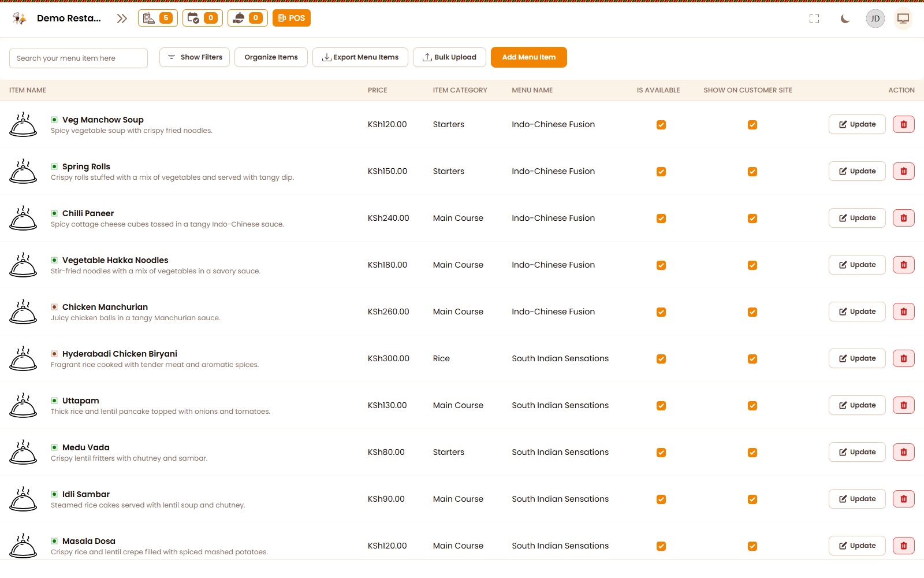Open reservations calendar icon showing 0
Viewport: 924px width, 578px height.
click(203, 18)
